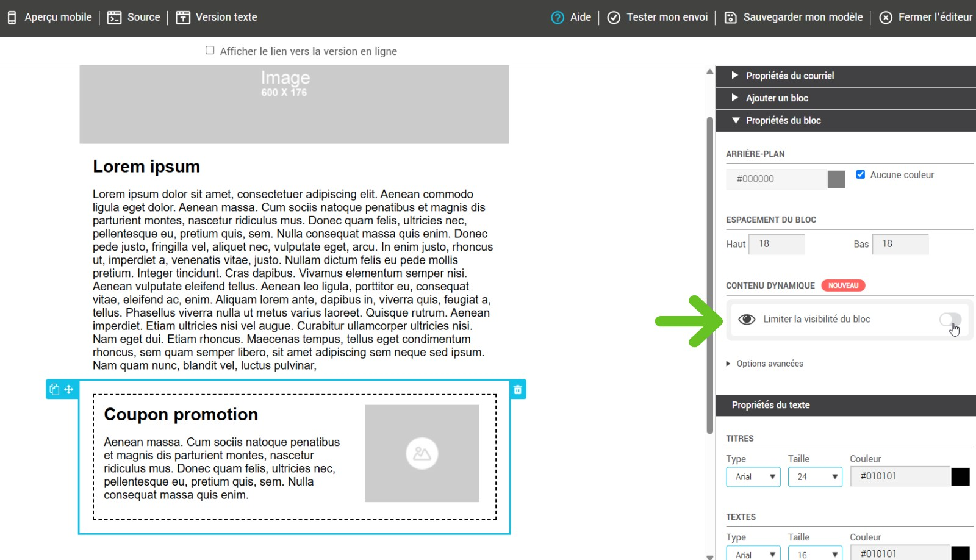Click the move handle of selected block

69,390
